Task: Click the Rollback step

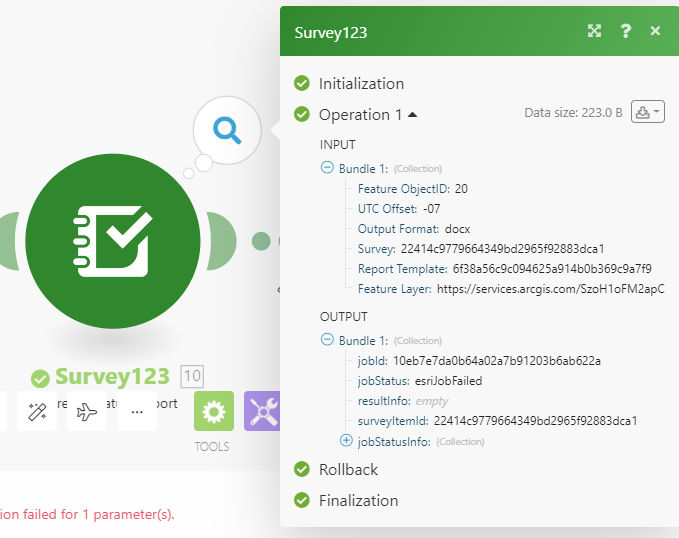Action: click(348, 470)
